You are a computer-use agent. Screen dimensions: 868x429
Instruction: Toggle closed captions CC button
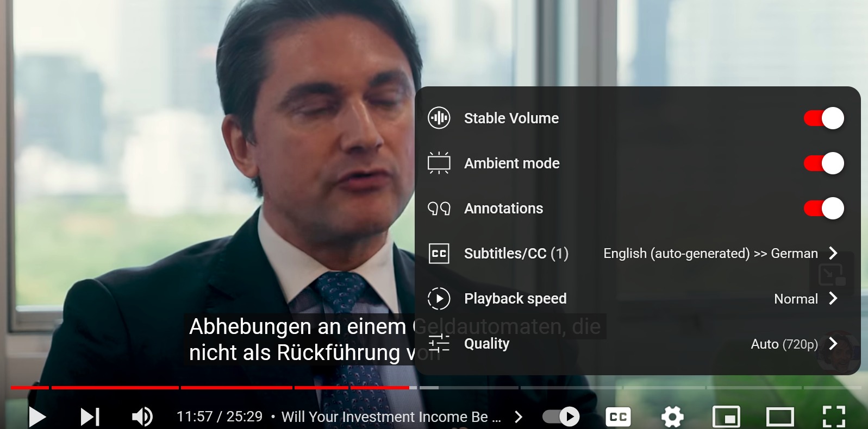tap(619, 417)
